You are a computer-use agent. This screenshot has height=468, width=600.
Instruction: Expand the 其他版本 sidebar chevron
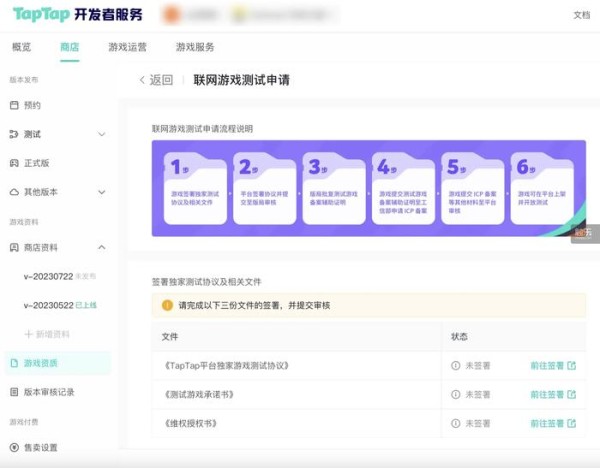tap(102, 192)
